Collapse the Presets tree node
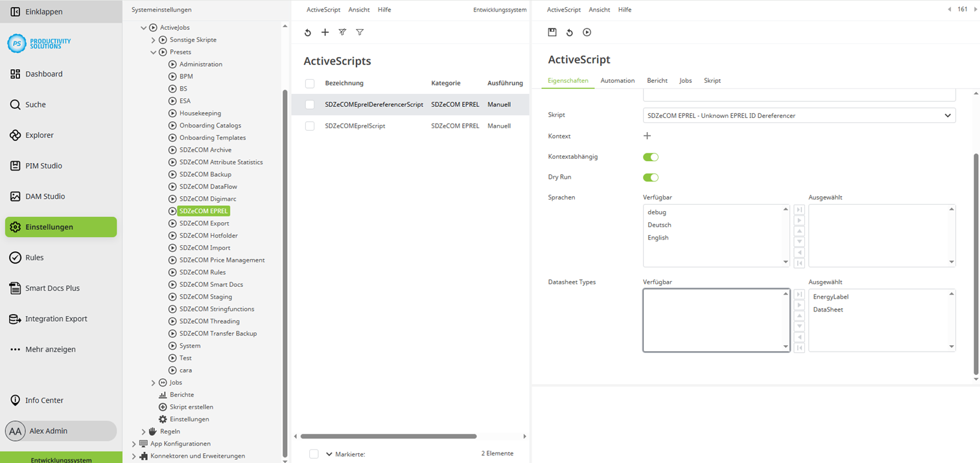Viewport: 980px width, 463px height. point(153,52)
